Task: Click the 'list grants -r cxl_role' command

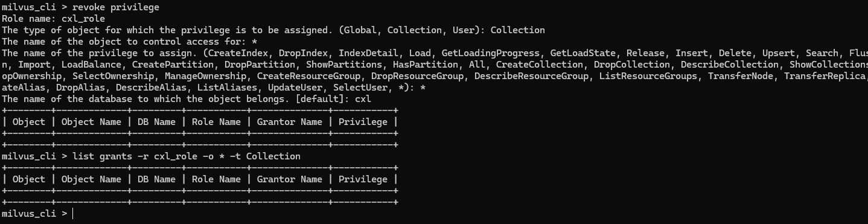Action: 187,156
